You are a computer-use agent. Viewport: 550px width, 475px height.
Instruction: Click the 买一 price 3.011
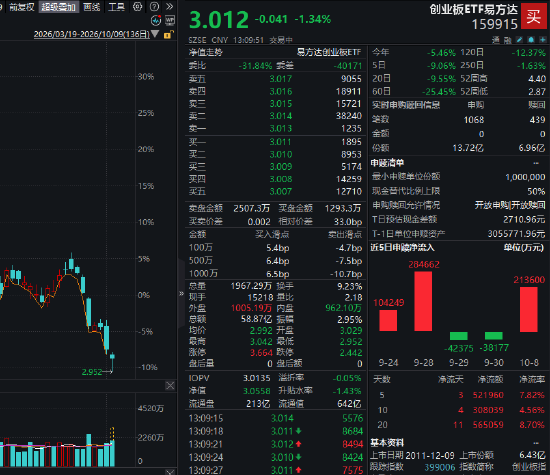click(281, 142)
